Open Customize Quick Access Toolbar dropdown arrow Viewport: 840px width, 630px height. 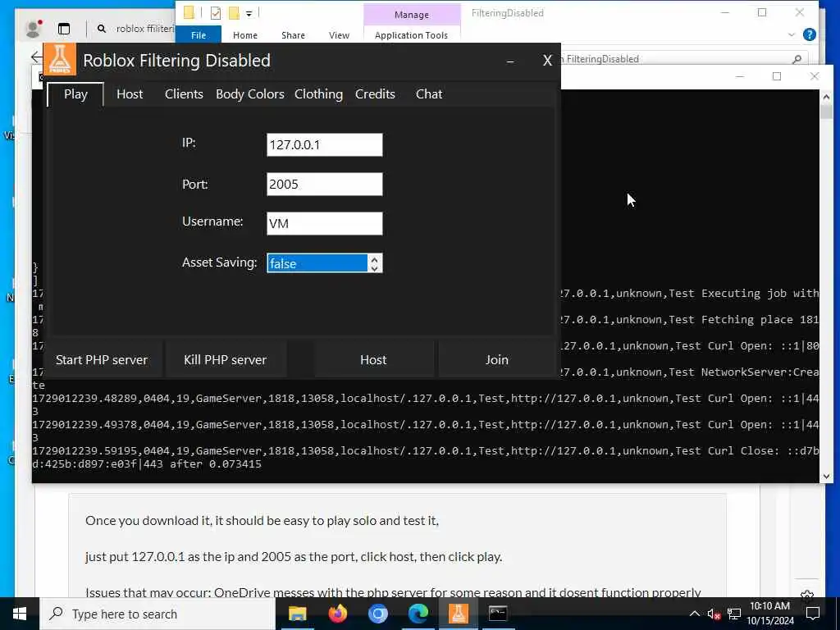click(249, 13)
